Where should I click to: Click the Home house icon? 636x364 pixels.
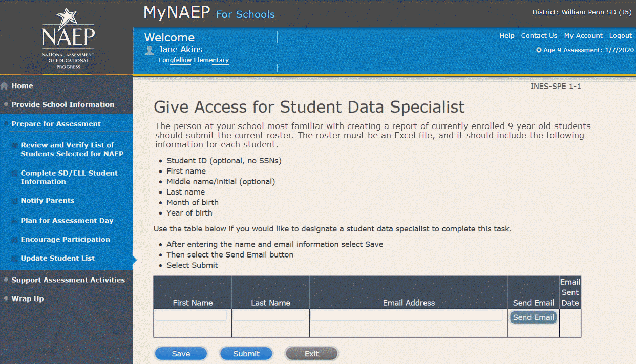5,86
